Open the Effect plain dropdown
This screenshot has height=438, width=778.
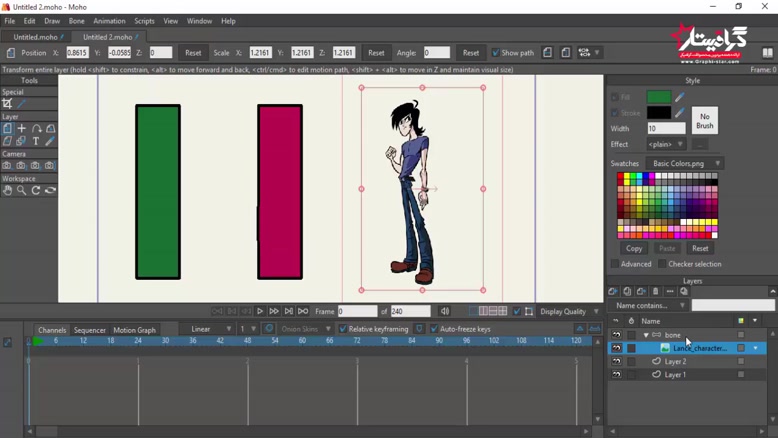[666, 144]
